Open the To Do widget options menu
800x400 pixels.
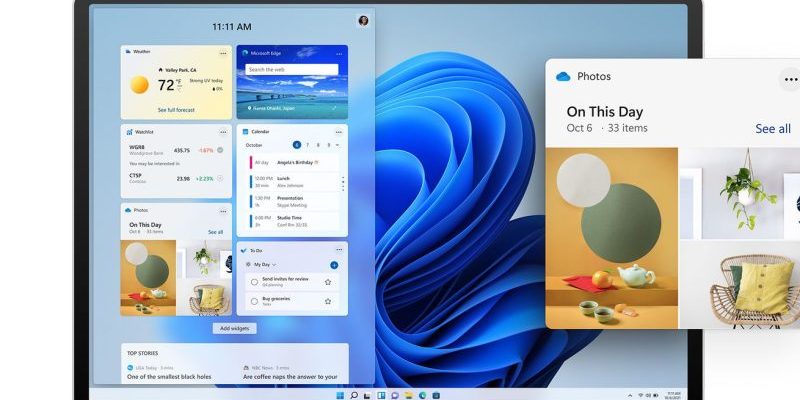339,249
